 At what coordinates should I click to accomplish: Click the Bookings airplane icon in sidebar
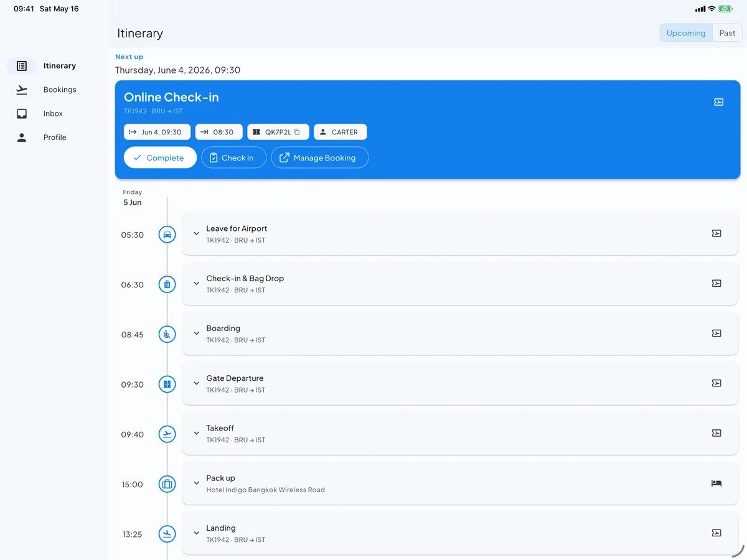click(x=22, y=90)
